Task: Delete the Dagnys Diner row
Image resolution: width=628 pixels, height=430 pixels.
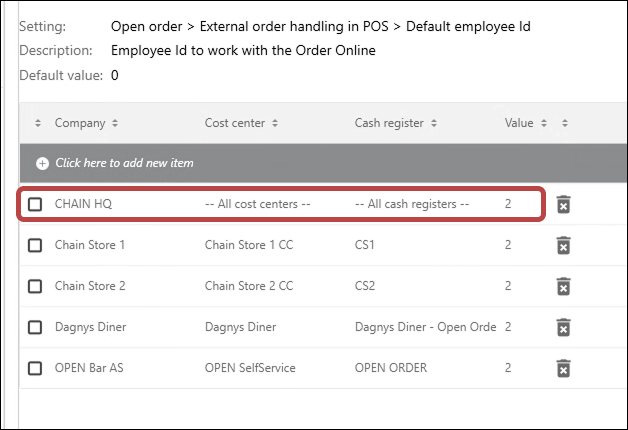Action: [564, 327]
